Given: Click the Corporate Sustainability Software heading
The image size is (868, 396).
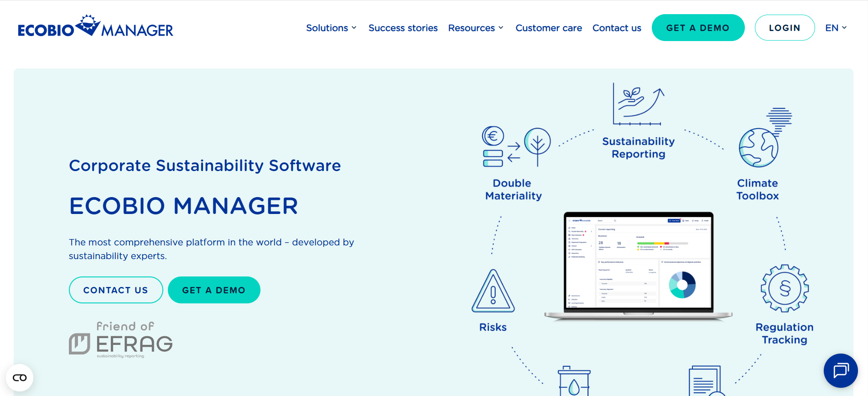Looking at the screenshot, I should coord(205,166).
